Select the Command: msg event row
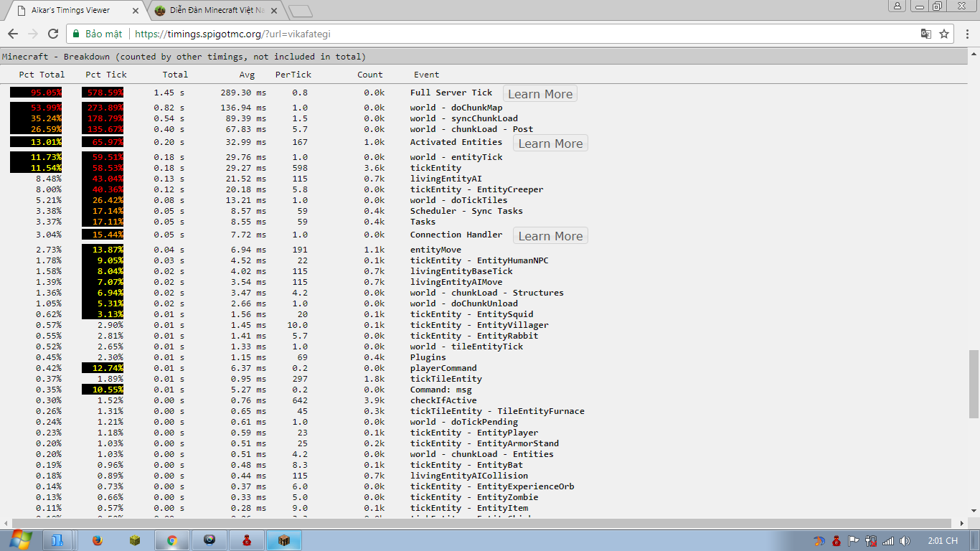 pyautogui.click(x=441, y=390)
